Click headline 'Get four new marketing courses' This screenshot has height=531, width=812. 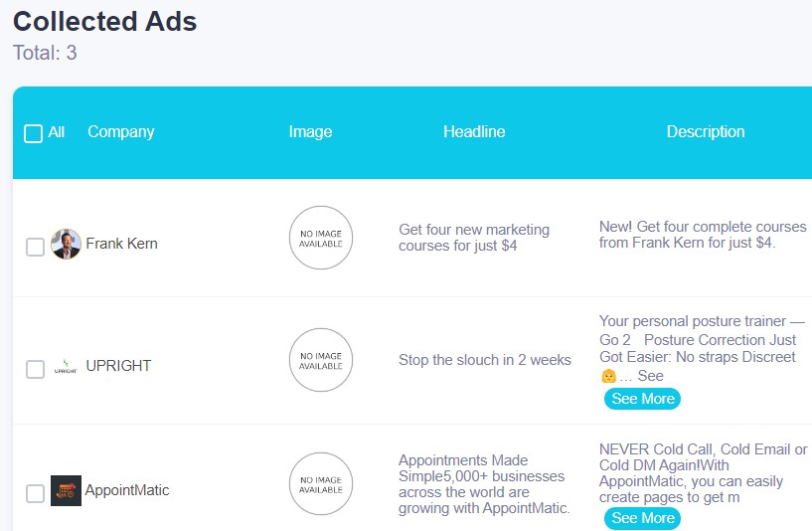(x=474, y=238)
